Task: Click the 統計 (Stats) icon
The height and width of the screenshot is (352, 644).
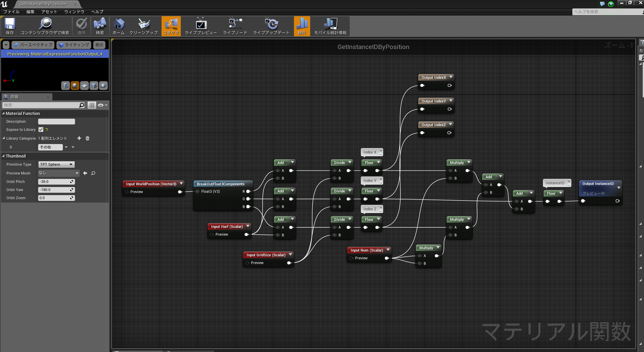Action: pyautogui.click(x=301, y=26)
